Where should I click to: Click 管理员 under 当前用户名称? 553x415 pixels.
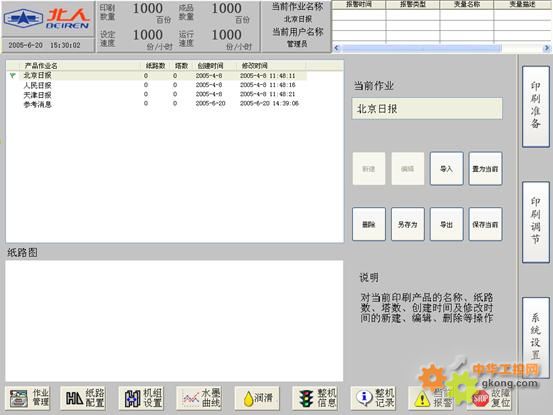pyautogui.click(x=297, y=44)
